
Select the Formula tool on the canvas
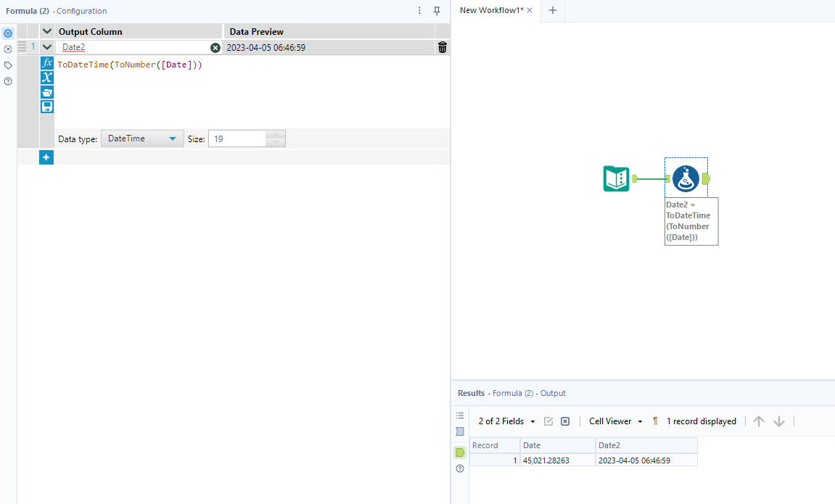coord(686,177)
